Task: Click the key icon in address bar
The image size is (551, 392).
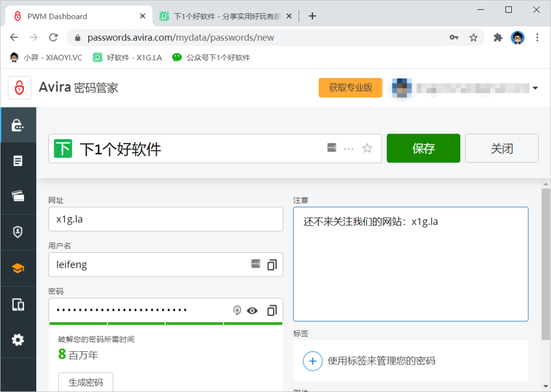Action: pos(454,37)
